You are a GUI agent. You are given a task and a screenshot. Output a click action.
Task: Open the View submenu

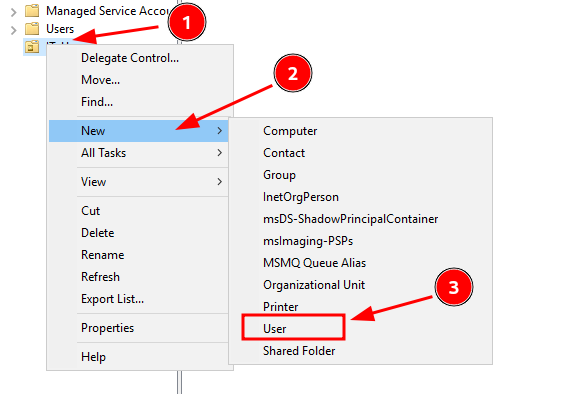(x=138, y=182)
